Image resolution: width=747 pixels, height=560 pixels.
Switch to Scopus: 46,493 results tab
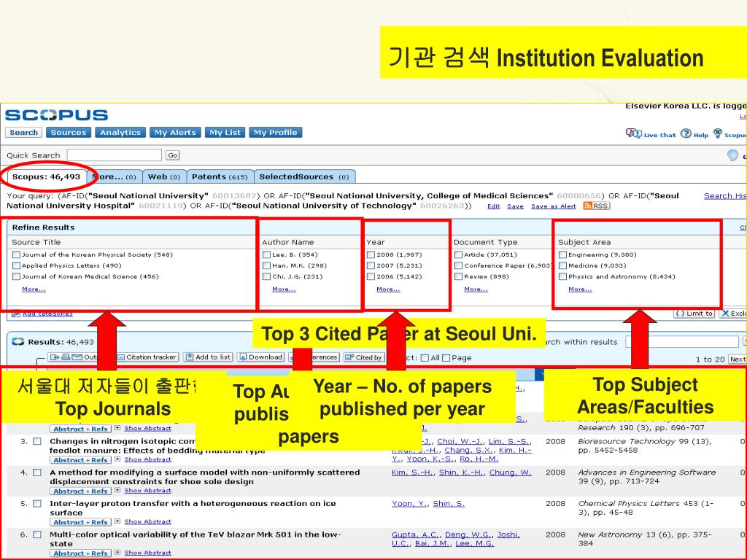click(46, 176)
